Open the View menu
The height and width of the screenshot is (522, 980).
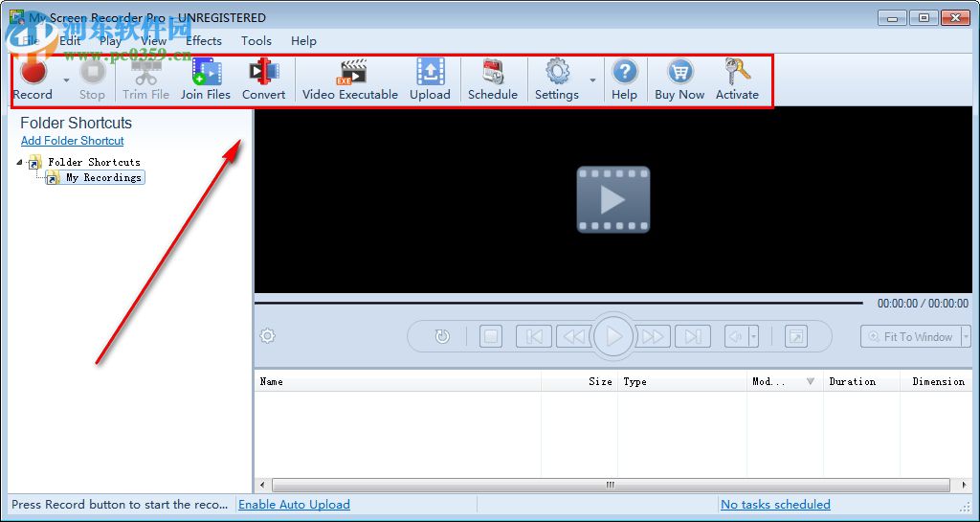click(154, 40)
